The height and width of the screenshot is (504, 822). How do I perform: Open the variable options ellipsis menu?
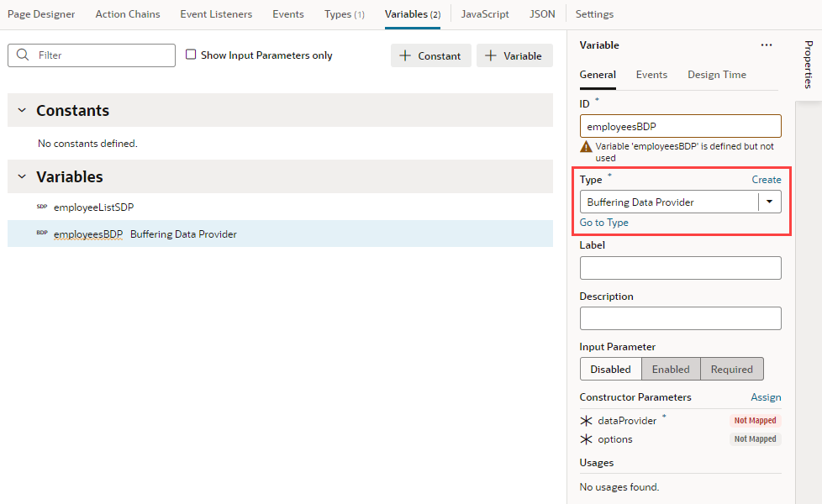tap(767, 45)
